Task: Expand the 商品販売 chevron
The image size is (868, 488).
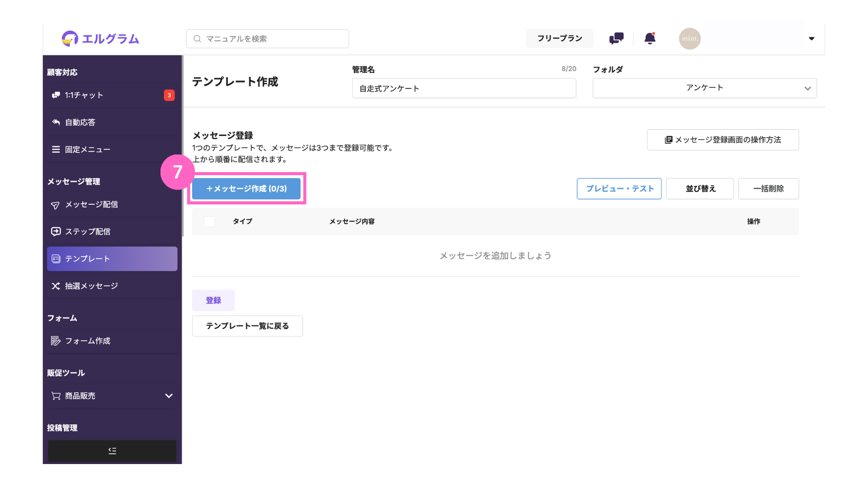Action: [x=169, y=396]
